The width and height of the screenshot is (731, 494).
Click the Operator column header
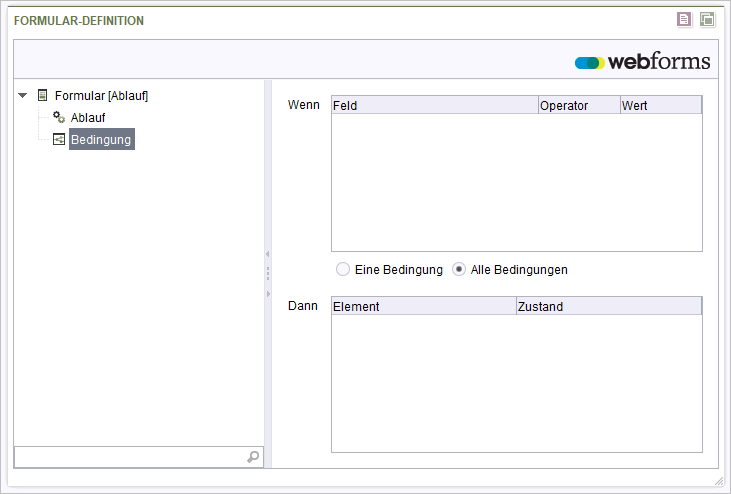(x=579, y=105)
